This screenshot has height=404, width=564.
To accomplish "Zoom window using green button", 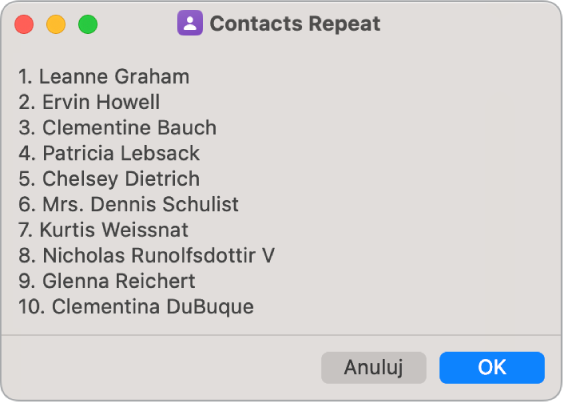I will (x=88, y=24).
